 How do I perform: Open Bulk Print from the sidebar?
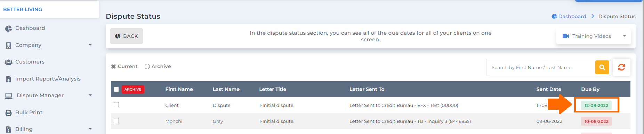pyautogui.click(x=29, y=112)
